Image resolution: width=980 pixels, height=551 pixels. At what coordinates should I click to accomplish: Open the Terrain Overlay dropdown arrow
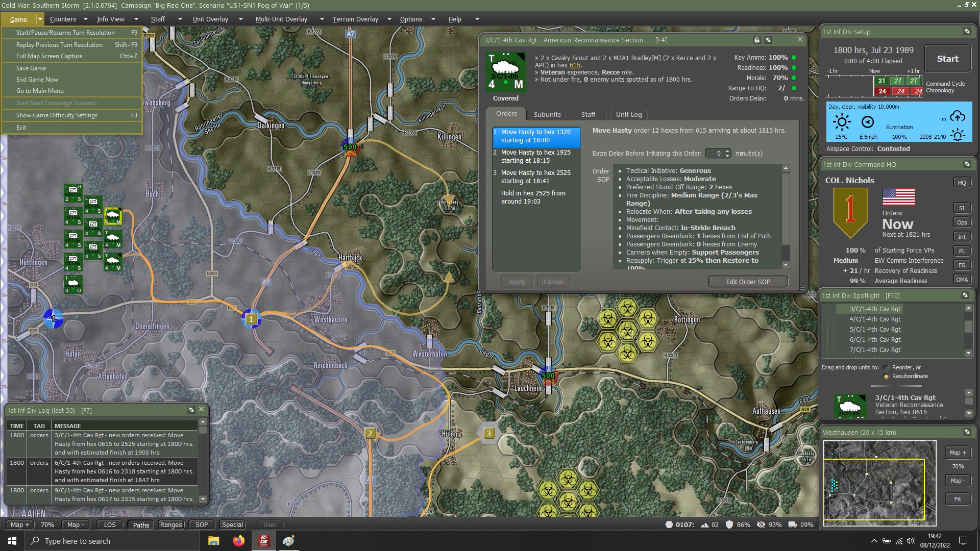point(389,19)
